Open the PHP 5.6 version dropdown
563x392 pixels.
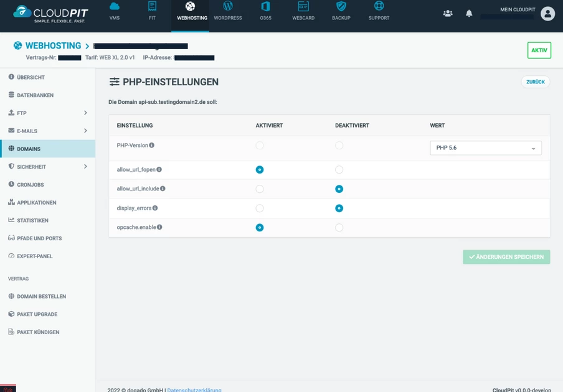point(485,148)
